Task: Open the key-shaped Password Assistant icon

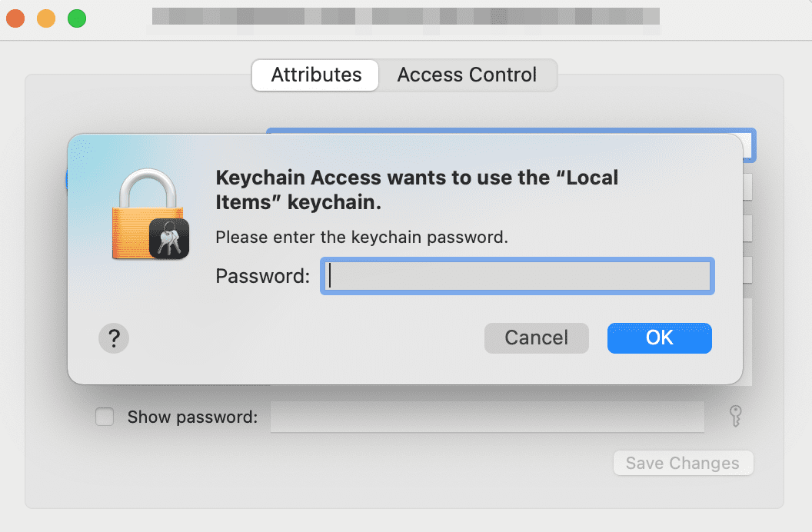Action: [735, 417]
